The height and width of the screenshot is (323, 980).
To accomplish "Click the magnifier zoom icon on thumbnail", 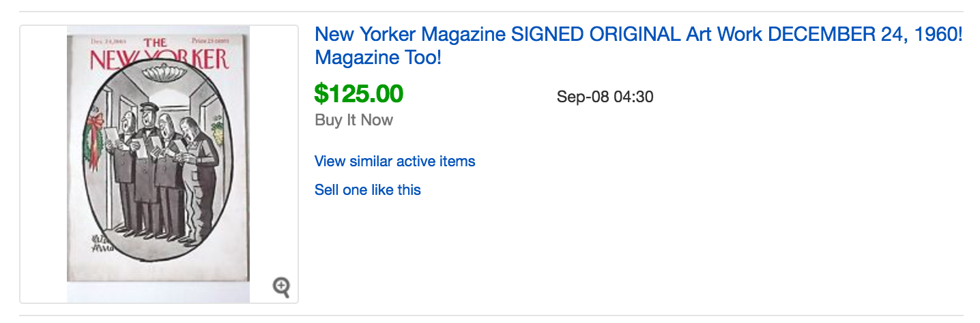I will point(281,287).
